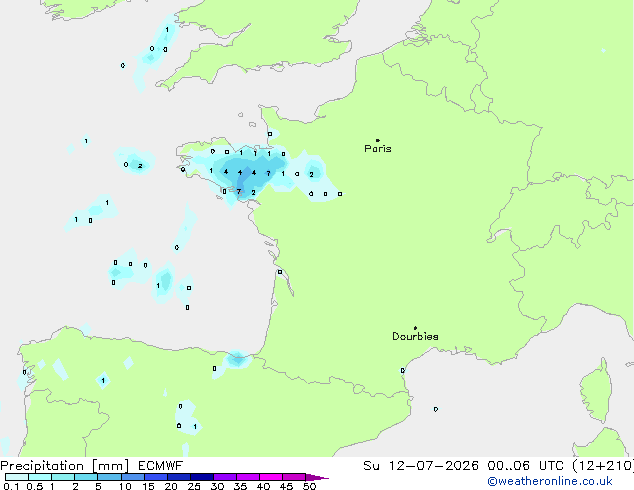Screen dimensions: 634x490
Task: Click the '0.1' legend scale label
Action: tap(11, 486)
